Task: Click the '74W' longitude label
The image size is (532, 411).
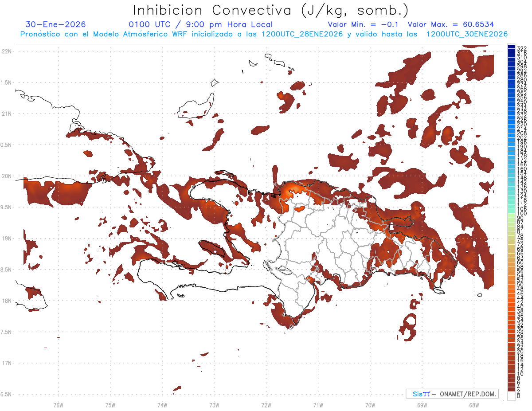Action: pos(162,405)
